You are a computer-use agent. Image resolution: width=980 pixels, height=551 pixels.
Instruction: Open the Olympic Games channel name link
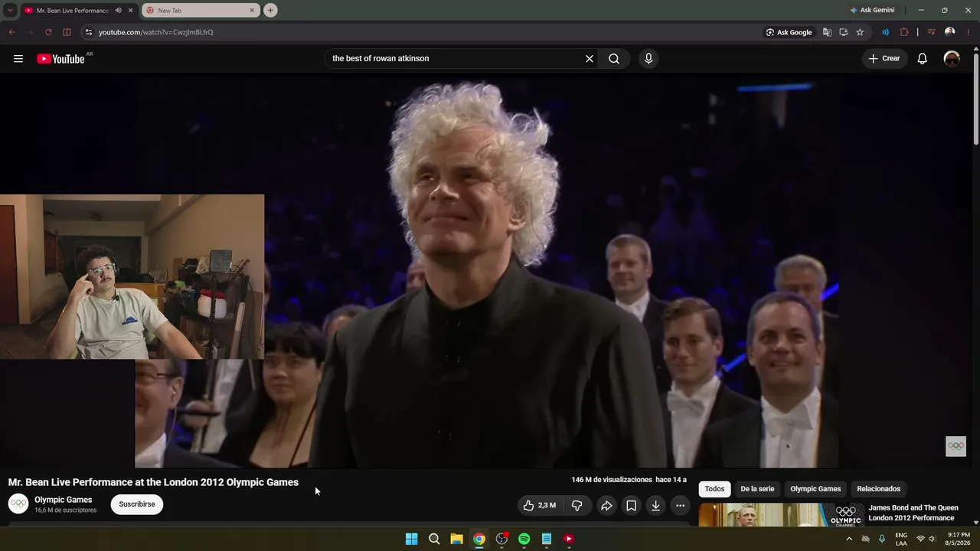[63, 500]
